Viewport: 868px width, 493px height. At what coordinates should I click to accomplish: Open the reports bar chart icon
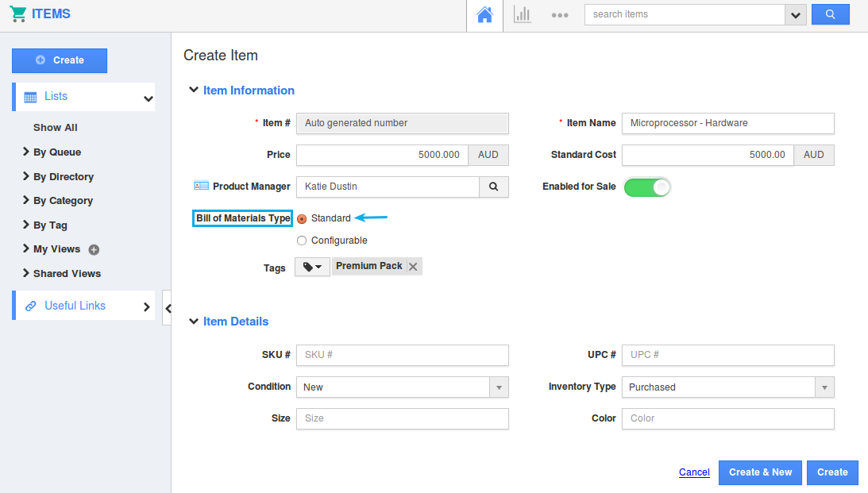tap(522, 14)
